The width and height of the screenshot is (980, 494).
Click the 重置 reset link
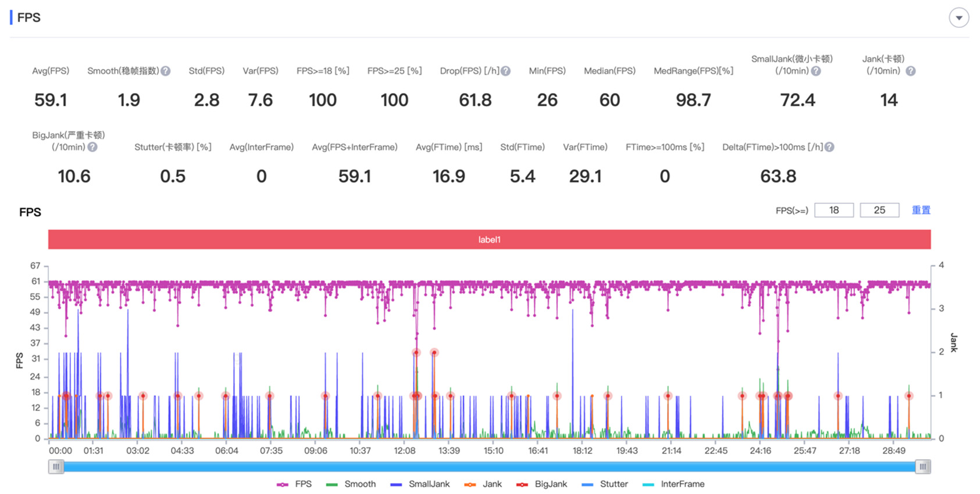click(x=921, y=210)
